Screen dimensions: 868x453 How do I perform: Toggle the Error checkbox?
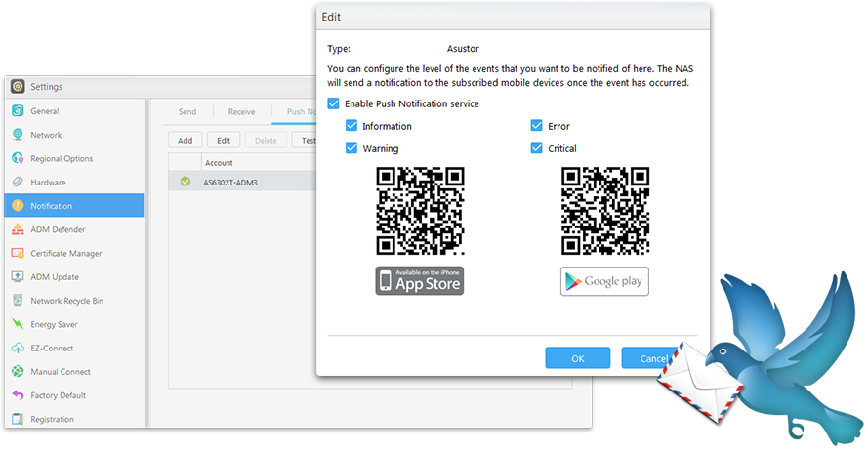click(536, 126)
